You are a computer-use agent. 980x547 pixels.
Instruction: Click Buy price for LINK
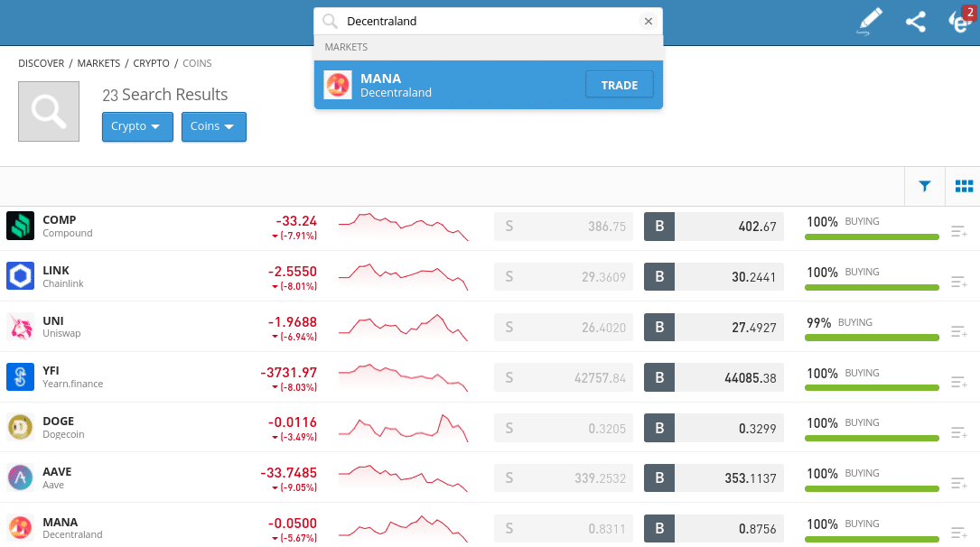[714, 276]
